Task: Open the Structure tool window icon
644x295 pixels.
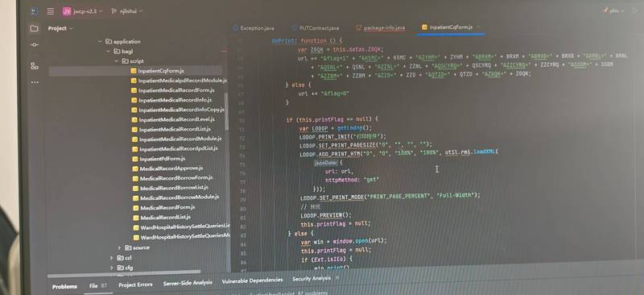Action: 35,66
